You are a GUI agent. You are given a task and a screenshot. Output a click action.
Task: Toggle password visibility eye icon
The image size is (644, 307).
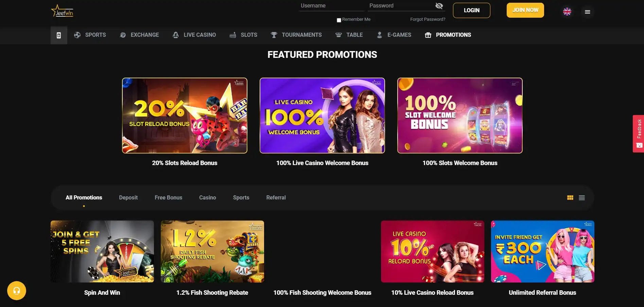point(439,6)
